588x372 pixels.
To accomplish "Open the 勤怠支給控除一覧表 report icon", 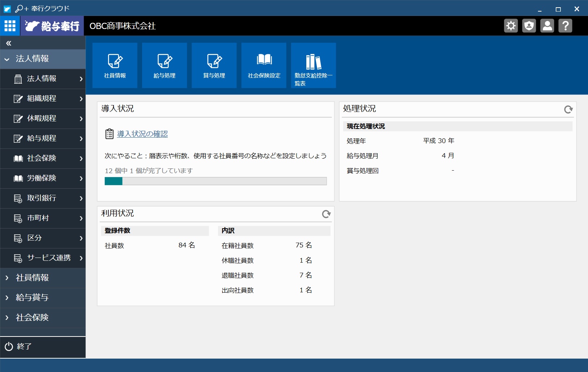I will (x=313, y=62).
